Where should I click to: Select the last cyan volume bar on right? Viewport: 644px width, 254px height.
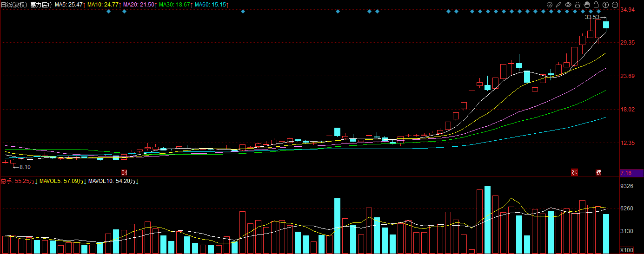(x=606, y=234)
